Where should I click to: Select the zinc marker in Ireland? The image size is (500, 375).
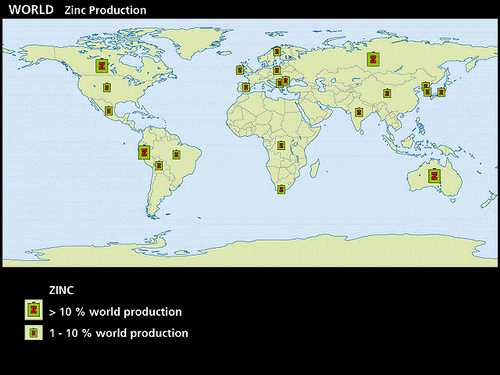(x=240, y=70)
